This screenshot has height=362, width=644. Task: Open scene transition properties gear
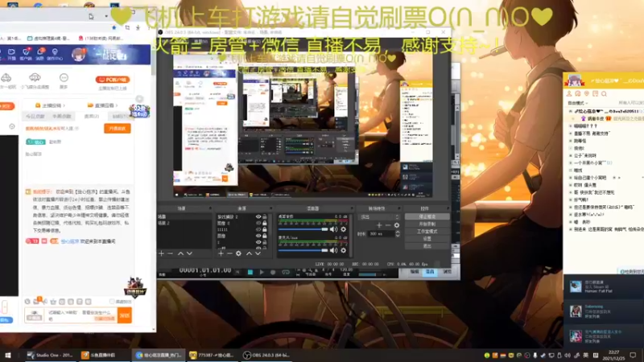click(x=396, y=225)
